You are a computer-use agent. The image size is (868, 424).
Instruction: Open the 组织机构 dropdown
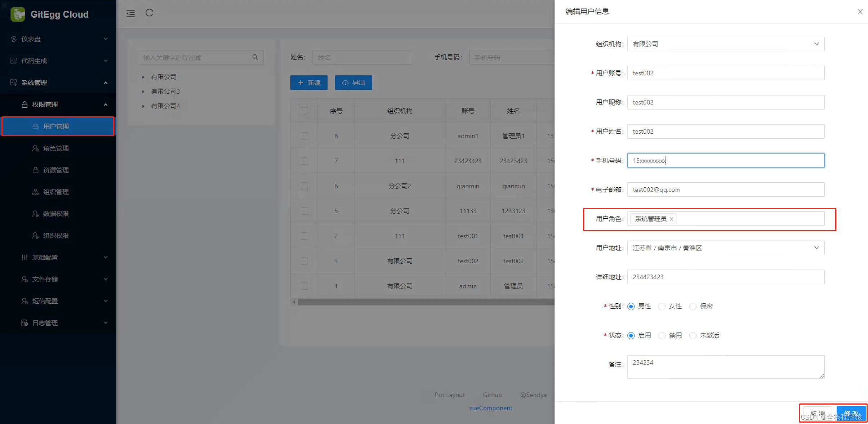(x=725, y=44)
